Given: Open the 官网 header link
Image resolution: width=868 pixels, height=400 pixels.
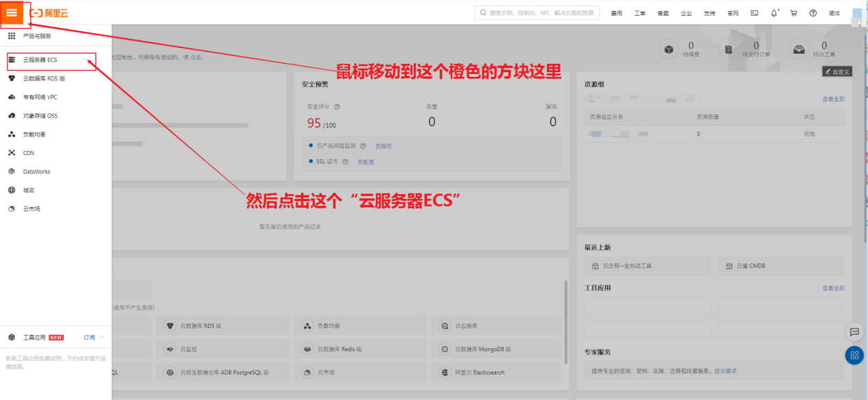Looking at the screenshot, I should 733,13.
